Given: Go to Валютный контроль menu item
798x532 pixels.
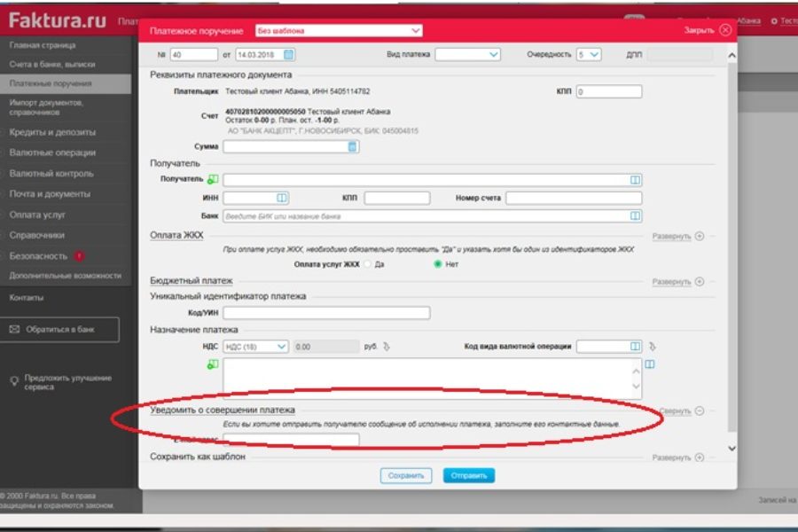Looking at the screenshot, I should click(x=51, y=174).
